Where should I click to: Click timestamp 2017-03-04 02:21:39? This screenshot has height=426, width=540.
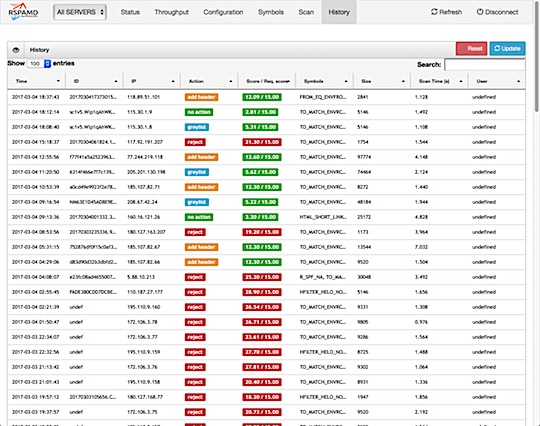coord(35,307)
